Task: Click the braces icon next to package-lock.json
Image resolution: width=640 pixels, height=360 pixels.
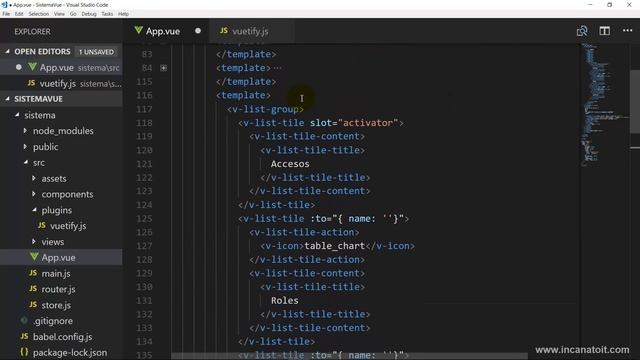Action: [x=24, y=352]
